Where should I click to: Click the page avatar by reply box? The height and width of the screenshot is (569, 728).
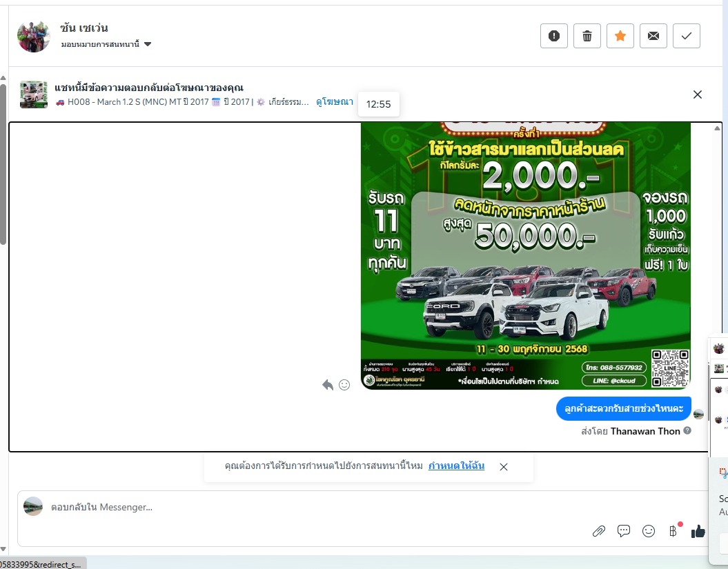pos(33,506)
